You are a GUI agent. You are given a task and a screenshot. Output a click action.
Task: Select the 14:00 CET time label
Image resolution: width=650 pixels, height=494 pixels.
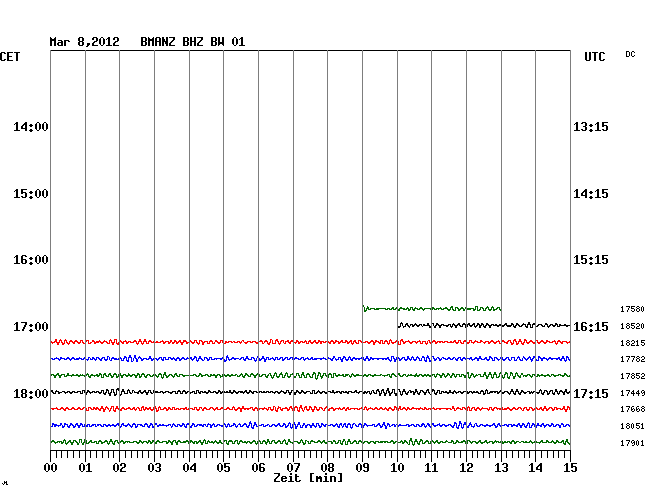click(31, 127)
